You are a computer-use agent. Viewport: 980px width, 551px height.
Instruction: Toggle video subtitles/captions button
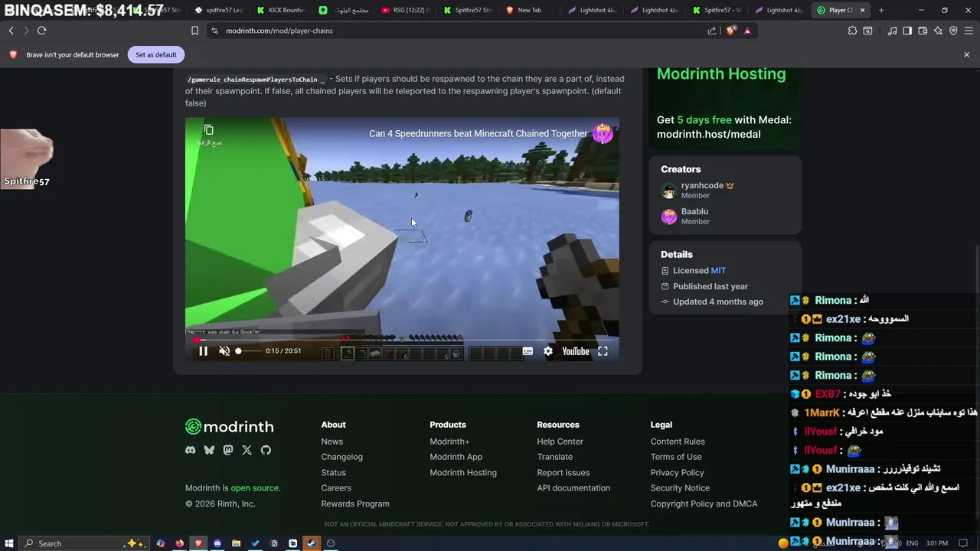click(x=528, y=351)
